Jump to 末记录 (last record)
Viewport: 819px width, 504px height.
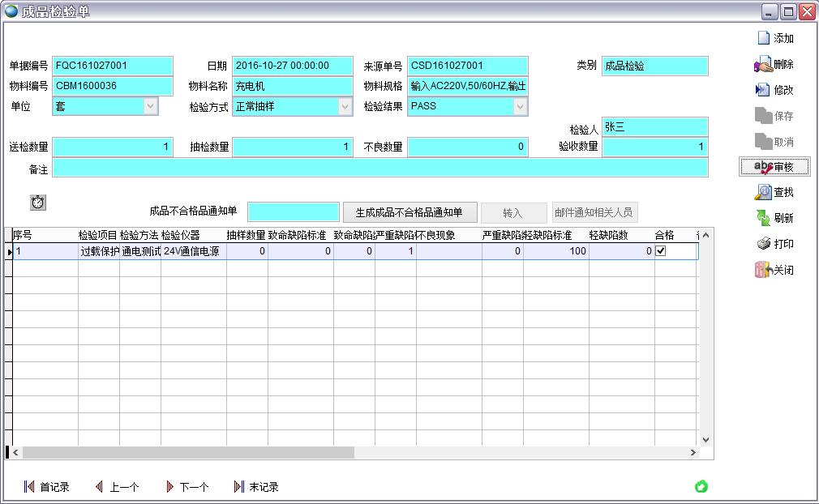pos(256,487)
